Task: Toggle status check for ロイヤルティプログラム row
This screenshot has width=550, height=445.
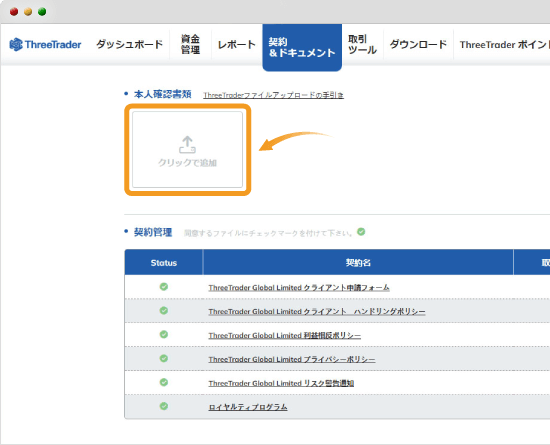Action: pyautogui.click(x=164, y=406)
